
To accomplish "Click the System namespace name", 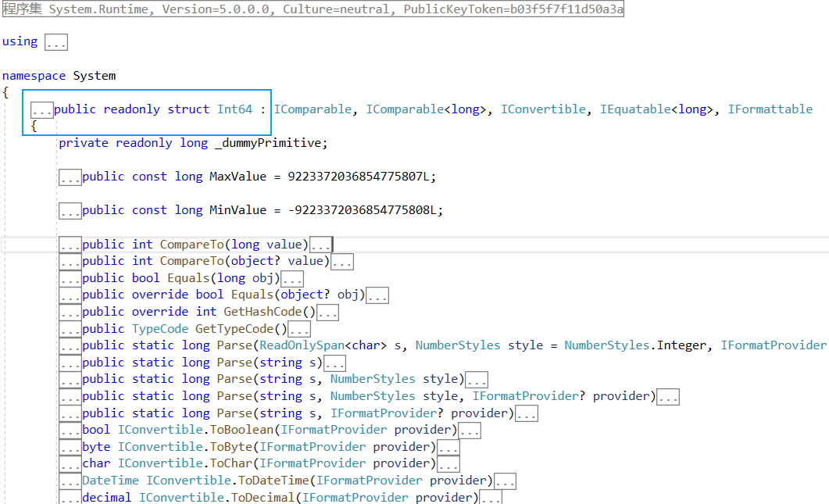I will click(x=94, y=76).
